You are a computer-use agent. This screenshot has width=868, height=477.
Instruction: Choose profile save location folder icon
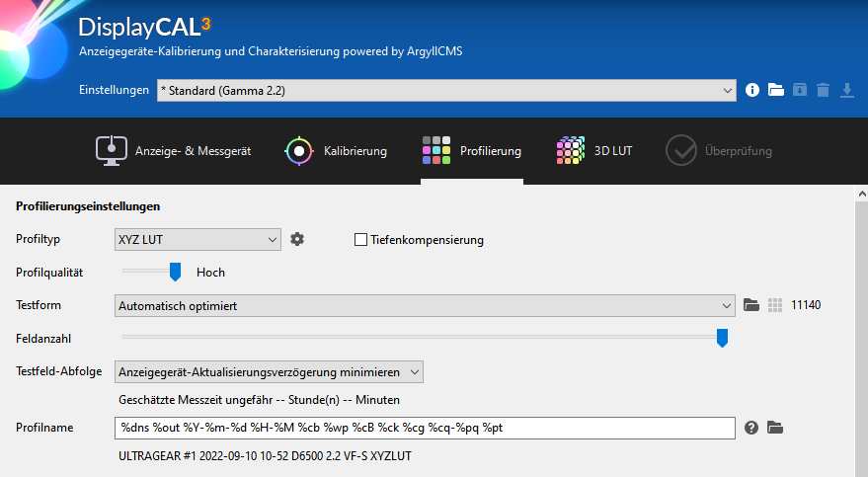[x=775, y=428]
